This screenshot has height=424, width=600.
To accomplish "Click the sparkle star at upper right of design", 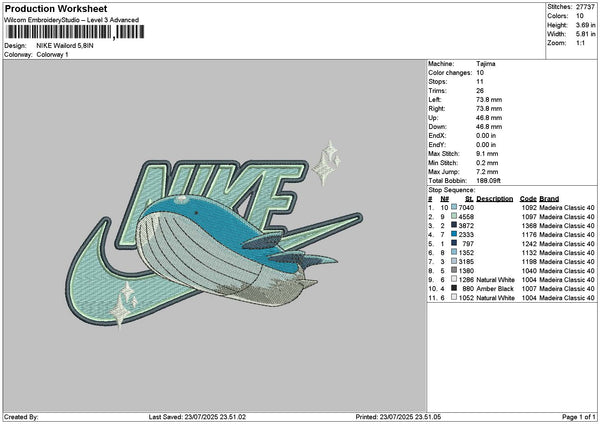I will click(326, 163).
